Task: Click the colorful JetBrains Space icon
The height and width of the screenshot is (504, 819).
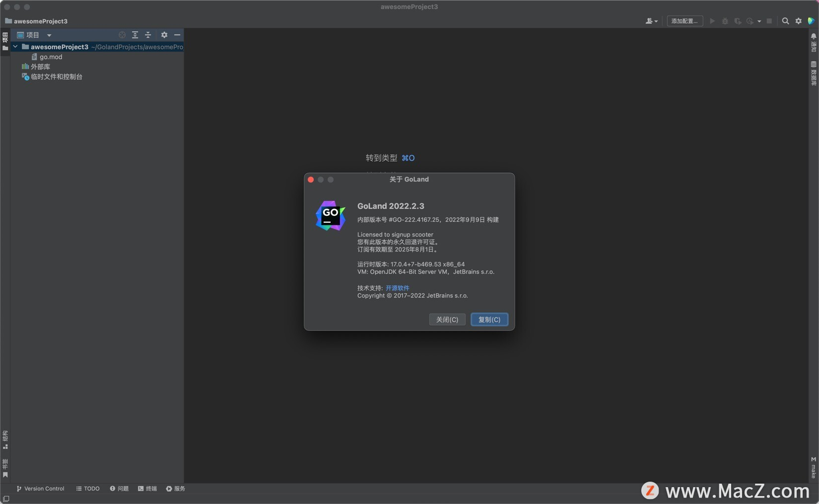Action: 811,21
